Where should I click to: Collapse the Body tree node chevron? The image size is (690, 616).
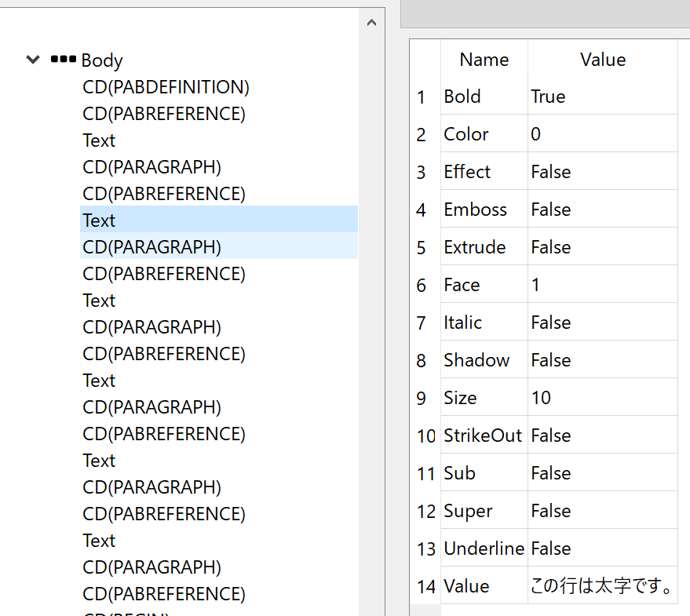[x=33, y=60]
